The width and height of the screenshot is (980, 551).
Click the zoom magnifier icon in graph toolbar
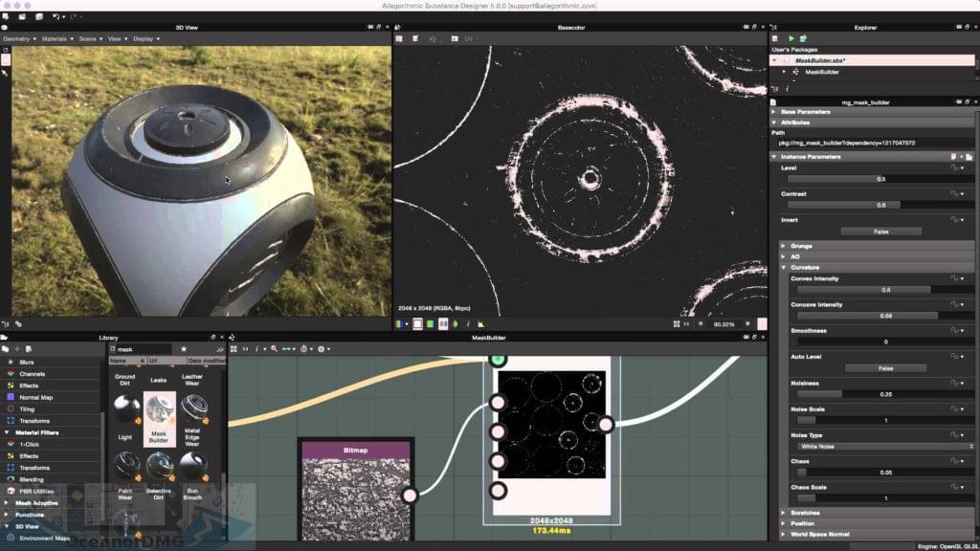point(274,349)
